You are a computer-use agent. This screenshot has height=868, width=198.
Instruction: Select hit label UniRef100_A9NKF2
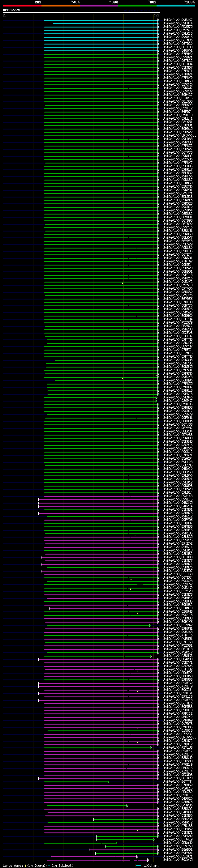178,823
